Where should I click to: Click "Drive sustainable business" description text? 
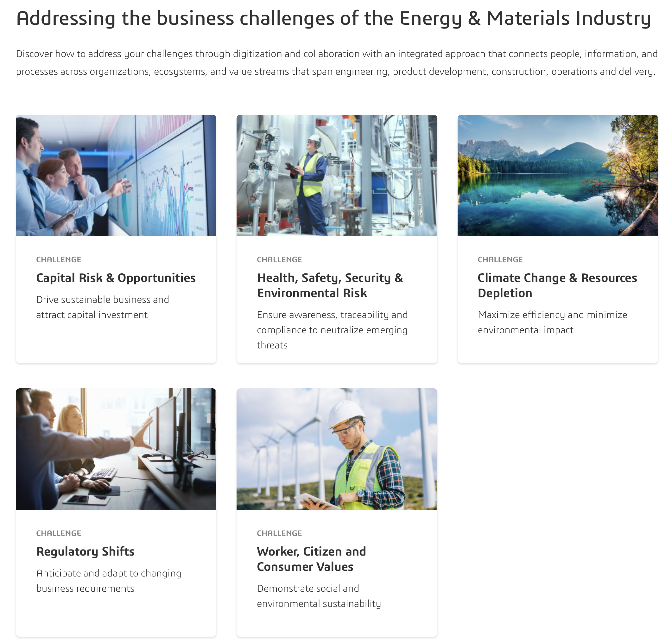click(x=103, y=307)
